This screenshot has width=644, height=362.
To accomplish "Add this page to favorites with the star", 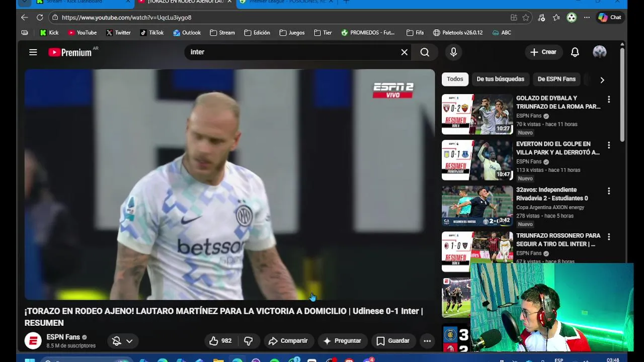I will (526, 18).
